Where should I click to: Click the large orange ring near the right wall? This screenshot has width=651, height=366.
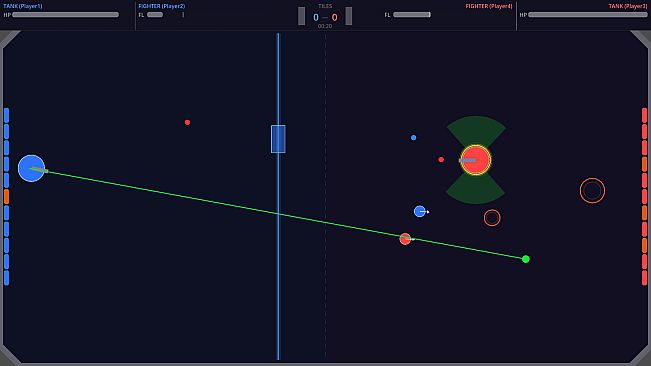592,190
